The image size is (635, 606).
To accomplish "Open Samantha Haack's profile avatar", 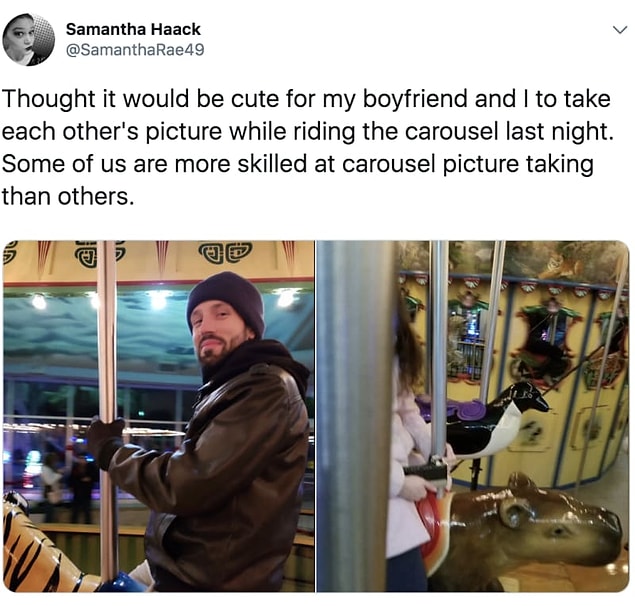I will [x=28, y=39].
